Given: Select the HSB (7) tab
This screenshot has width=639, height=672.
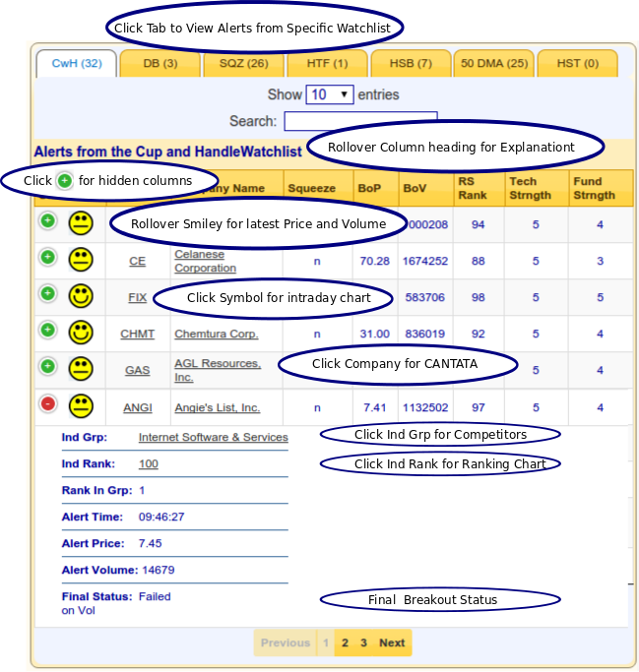Looking at the screenshot, I should coord(411,63).
